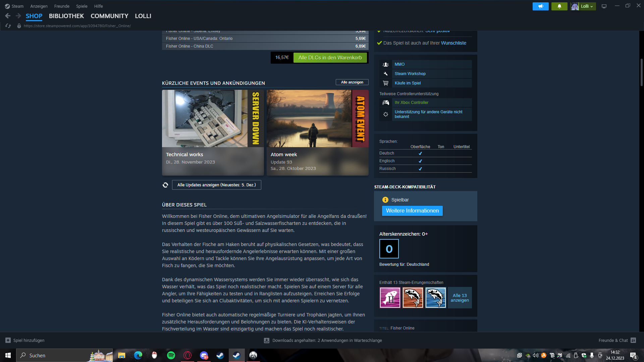Open the Technical works event thumbnail

tap(213, 118)
